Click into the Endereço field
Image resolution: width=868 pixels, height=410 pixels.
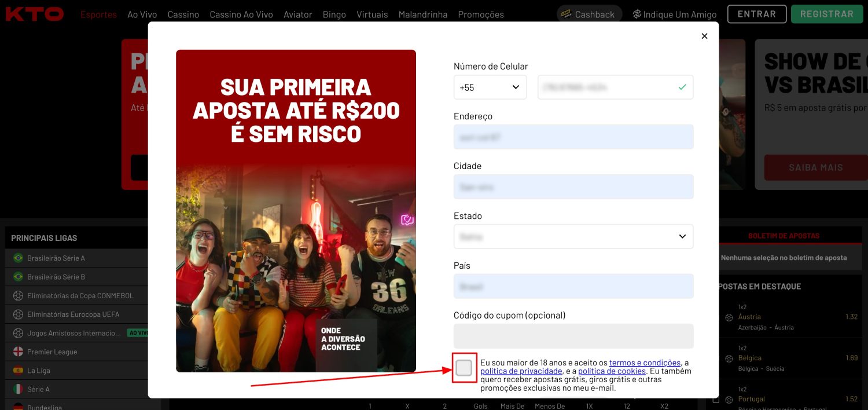[x=573, y=137]
